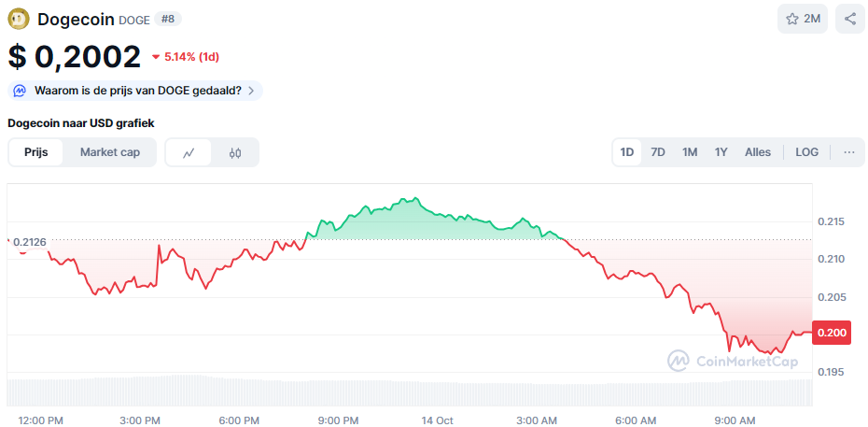Image resolution: width=868 pixels, height=427 pixels.
Task: Click the 6:00 AM time axis label
Action: 635,420
